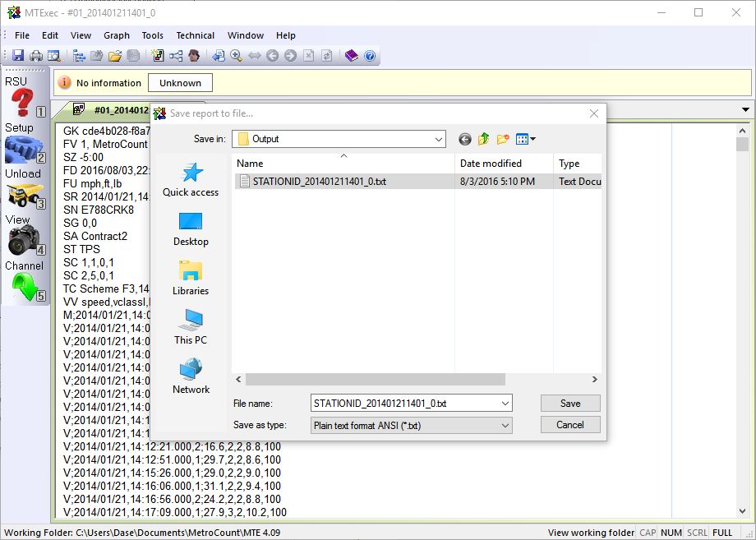This screenshot has height=540, width=756.
Task: Click the Unknown button in info bar
Action: pyautogui.click(x=180, y=83)
